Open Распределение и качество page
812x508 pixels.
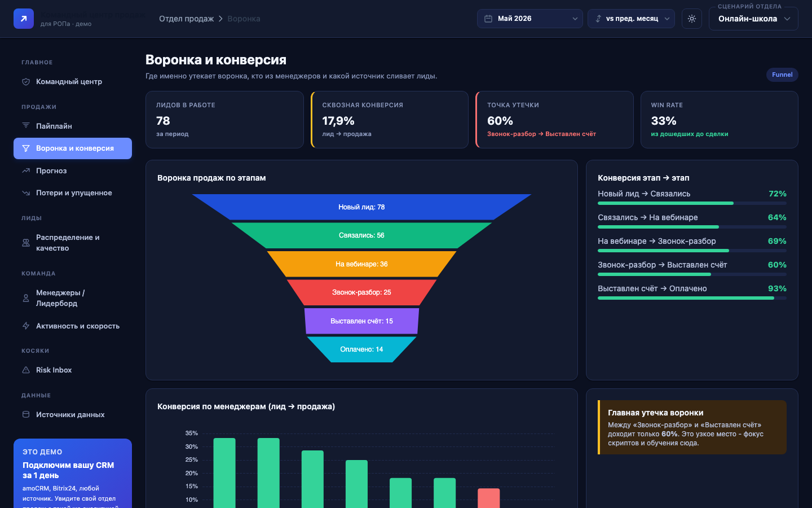click(73, 243)
